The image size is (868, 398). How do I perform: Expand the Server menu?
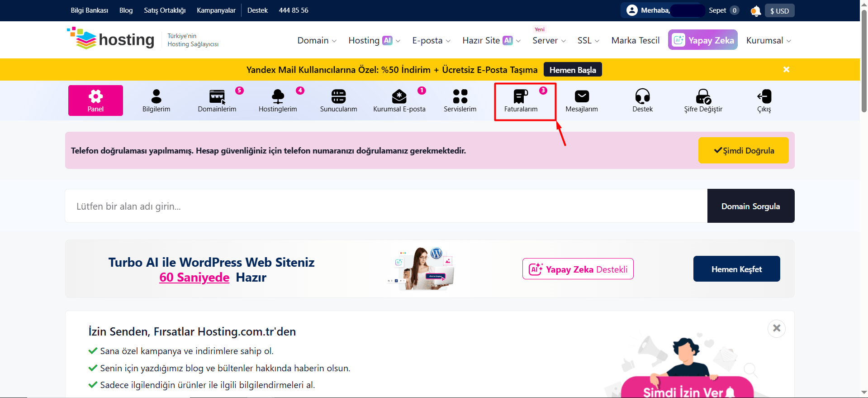tap(549, 40)
